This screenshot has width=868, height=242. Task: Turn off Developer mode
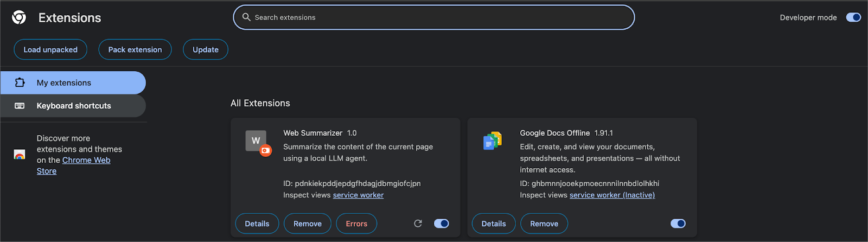click(853, 17)
